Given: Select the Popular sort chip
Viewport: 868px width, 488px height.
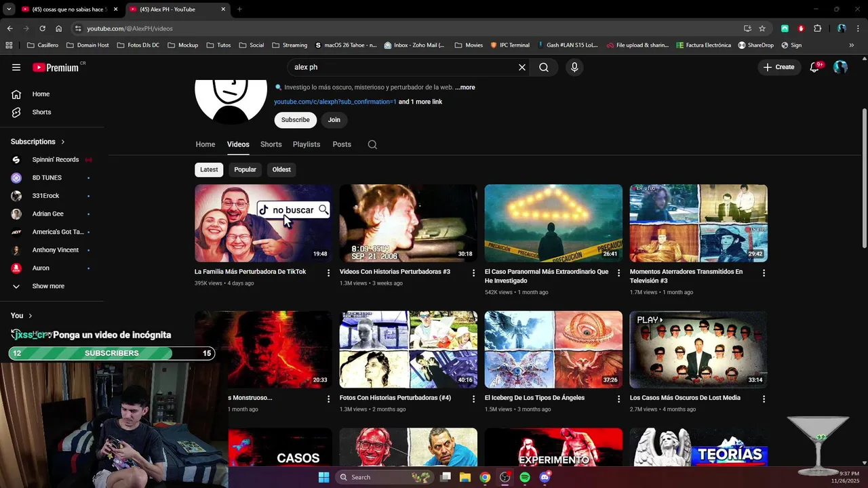Looking at the screenshot, I should click(245, 169).
